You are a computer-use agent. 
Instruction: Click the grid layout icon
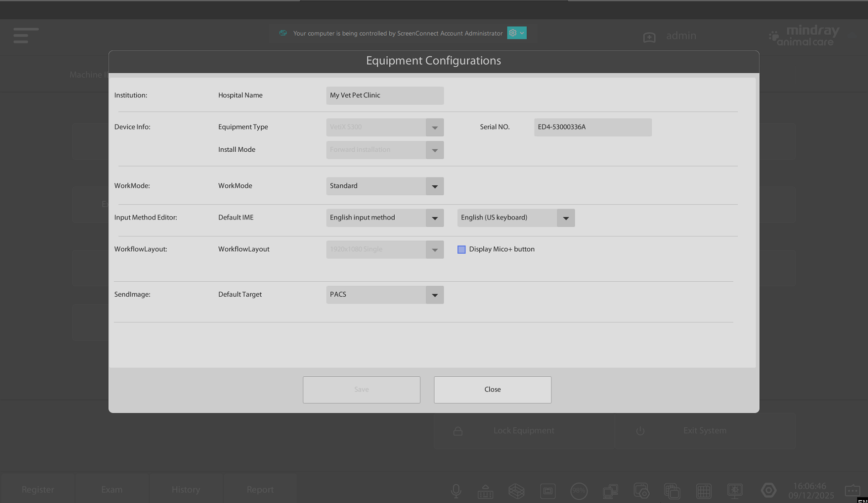pos(704,491)
